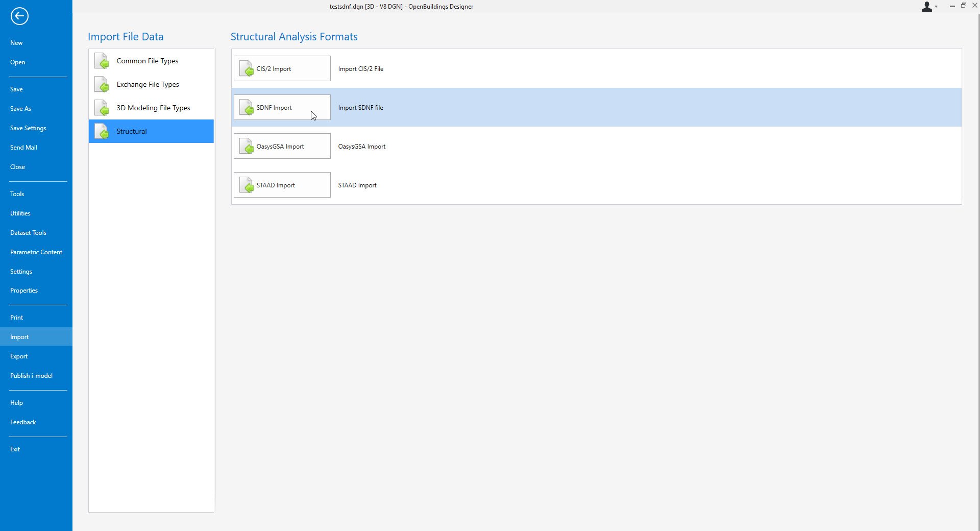Select the Export sidebar menu item

(x=19, y=356)
